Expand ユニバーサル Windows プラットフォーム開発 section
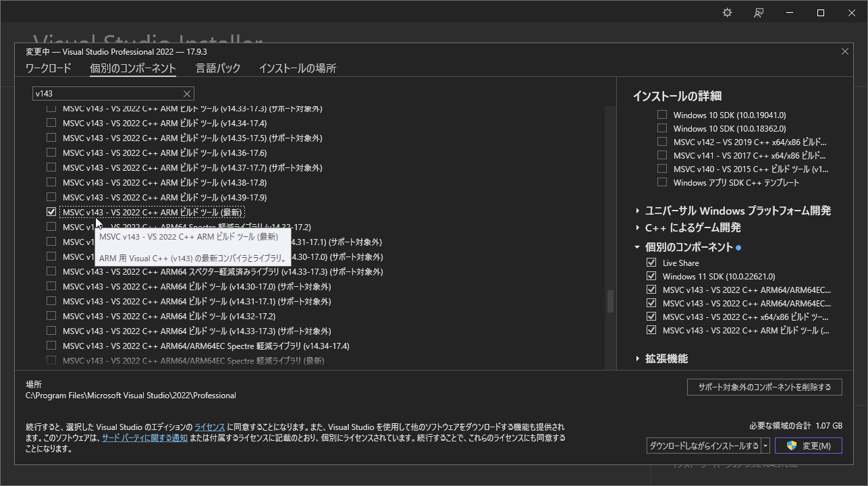This screenshot has height=486, width=868. click(x=637, y=211)
